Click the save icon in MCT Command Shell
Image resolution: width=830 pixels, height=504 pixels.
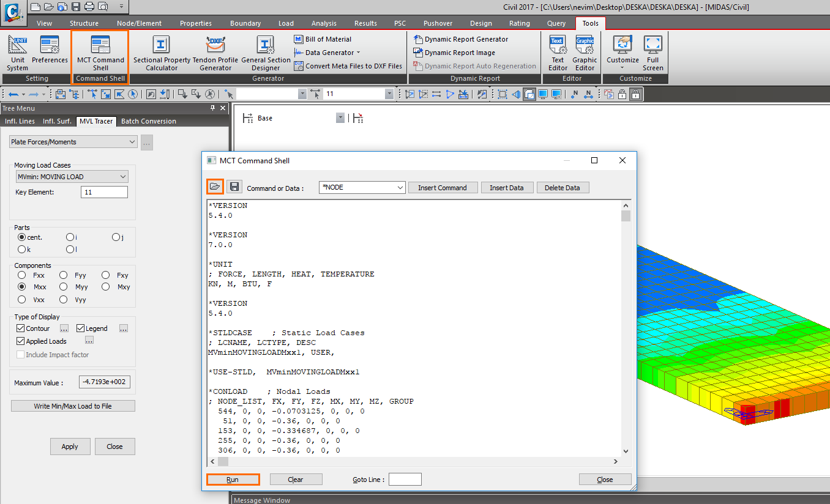pos(233,187)
